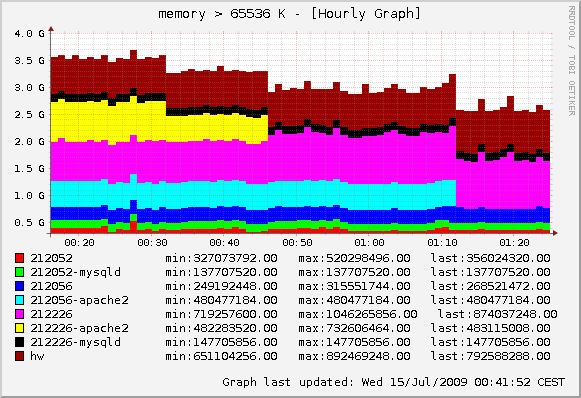This screenshot has height=398, width=581.
Task: Click the 'min:147705856.00' value
Action: pyautogui.click(x=221, y=342)
